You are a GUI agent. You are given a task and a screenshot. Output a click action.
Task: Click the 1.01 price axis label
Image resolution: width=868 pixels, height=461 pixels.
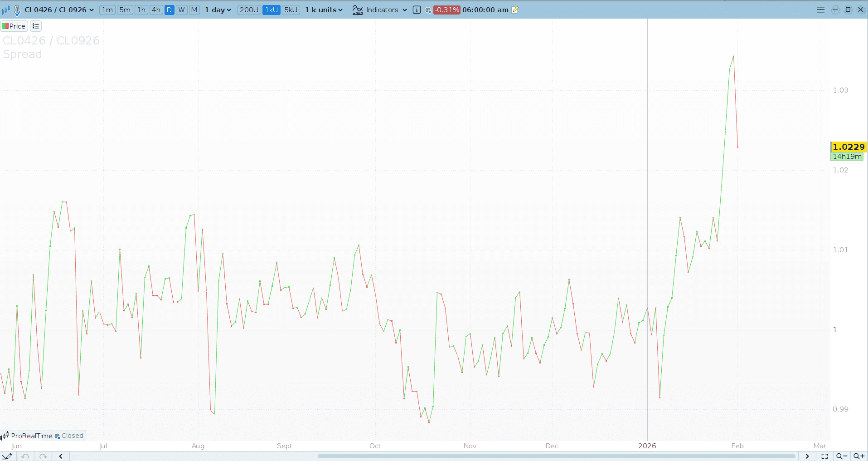(x=840, y=250)
